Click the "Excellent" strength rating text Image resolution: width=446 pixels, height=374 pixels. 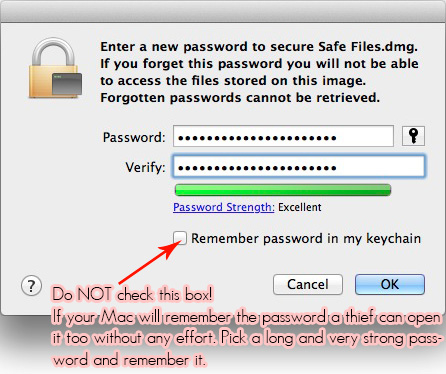[300, 207]
